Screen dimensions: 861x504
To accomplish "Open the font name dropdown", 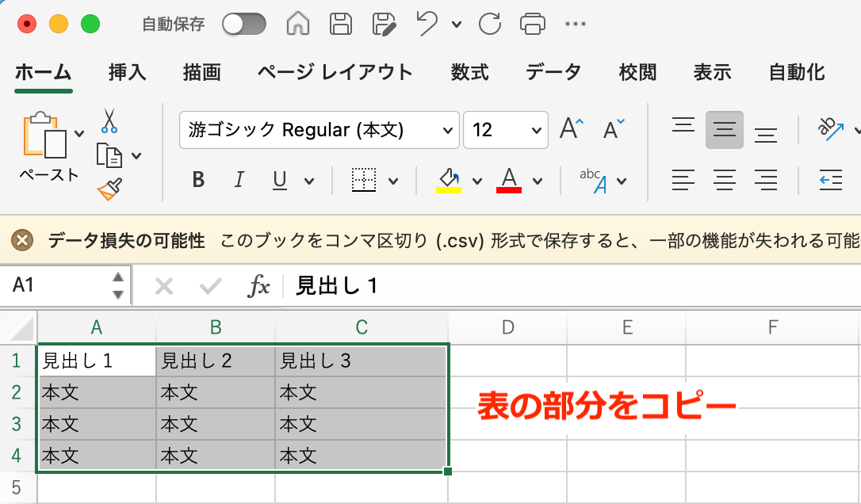I will click(x=450, y=130).
